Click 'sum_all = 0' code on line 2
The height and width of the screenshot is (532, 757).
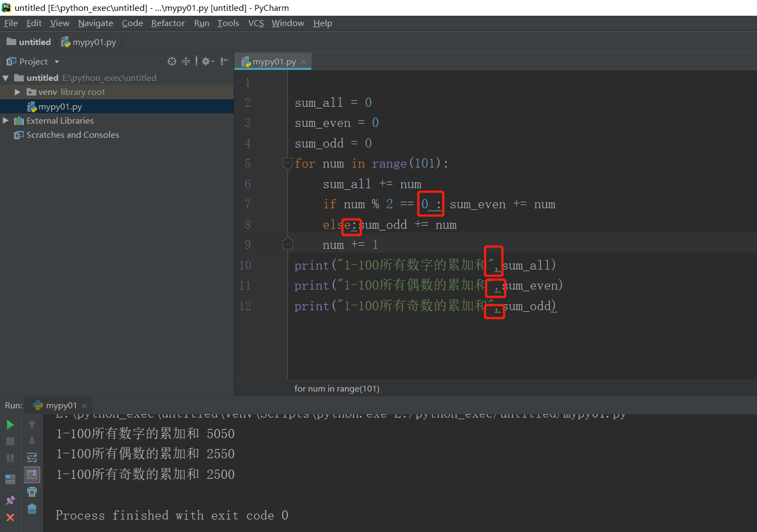point(333,102)
